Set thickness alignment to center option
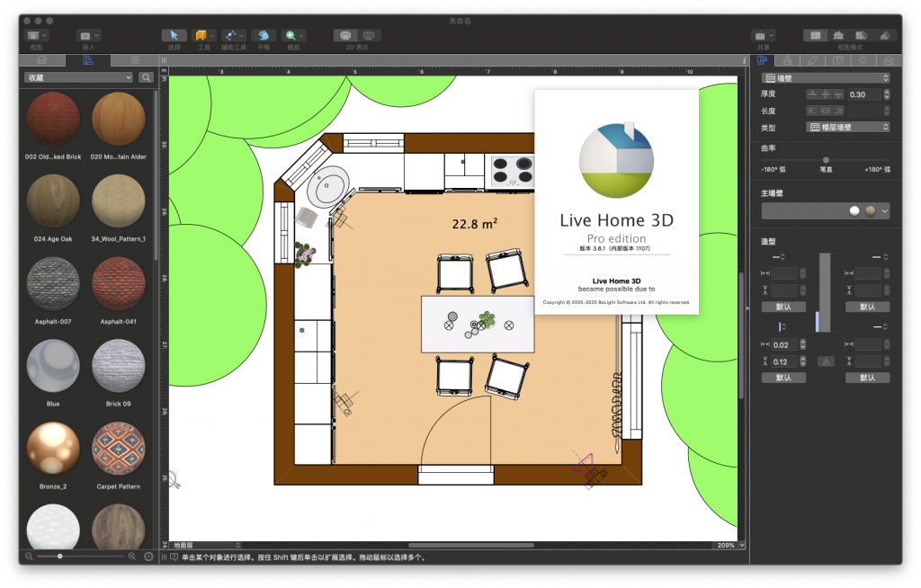Image resolution: width=921 pixels, height=588 pixels. pos(825,94)
